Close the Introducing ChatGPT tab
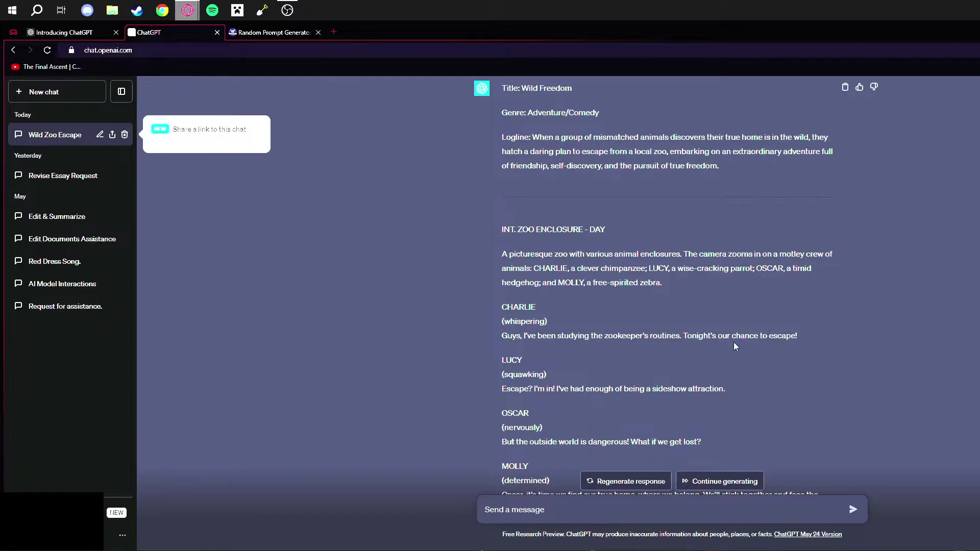The image size is (980, 551). point(116,32)
